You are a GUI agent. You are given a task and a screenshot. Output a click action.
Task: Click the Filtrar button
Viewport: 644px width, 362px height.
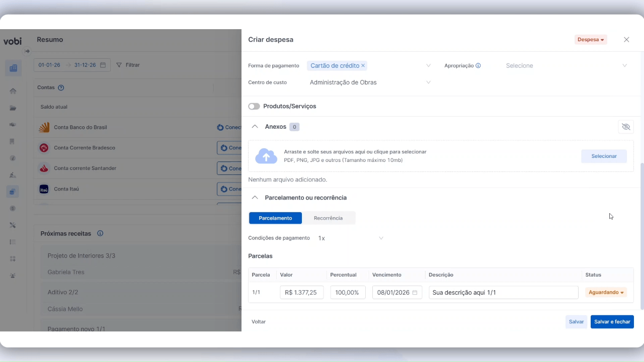tap(128, 65)
